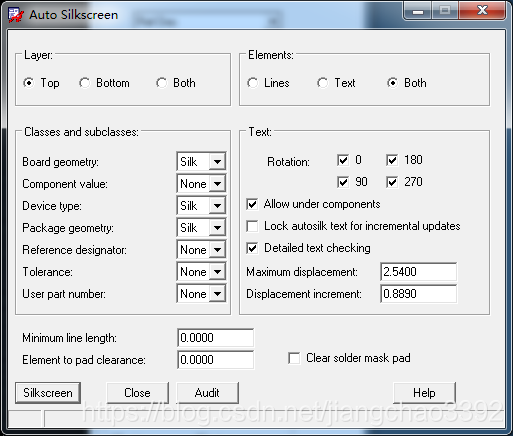This screenshot has height=436, width=513.
Task: Select Lines in the Elements group
Action: [x=252, y=83]
